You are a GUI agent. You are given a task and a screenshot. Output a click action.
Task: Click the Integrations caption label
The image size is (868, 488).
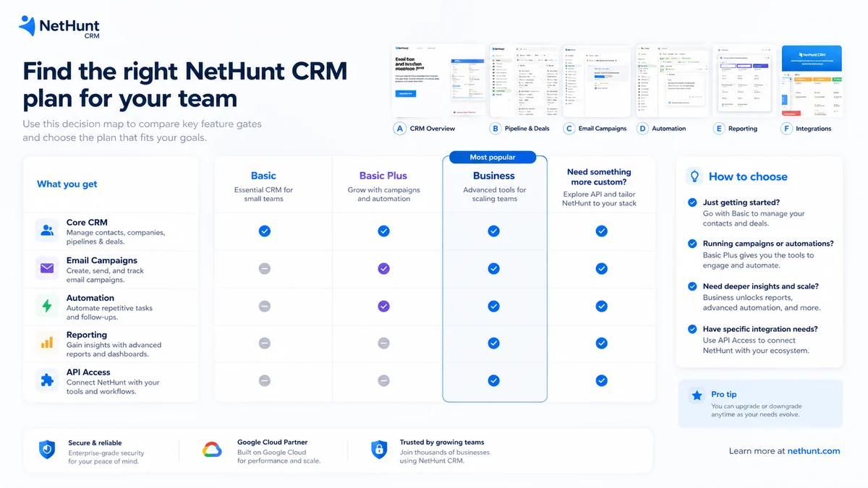point(814,129)
